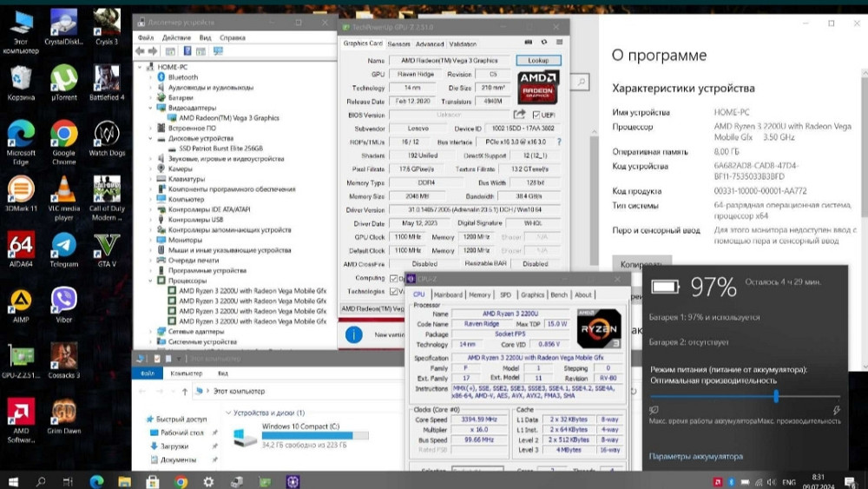Expand the Клавиатуры node

click(x=150, y=179)
